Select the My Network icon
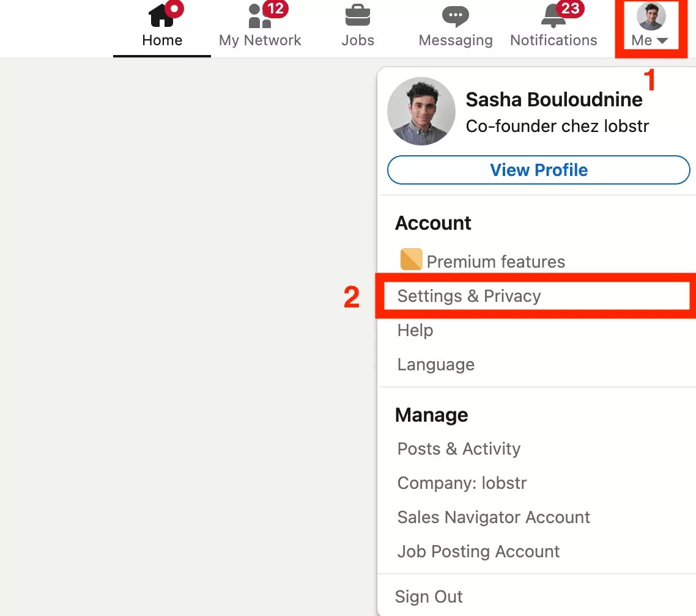Image resolution: width=696 pixels, height=616 pixels. click(x=257, y=16)
